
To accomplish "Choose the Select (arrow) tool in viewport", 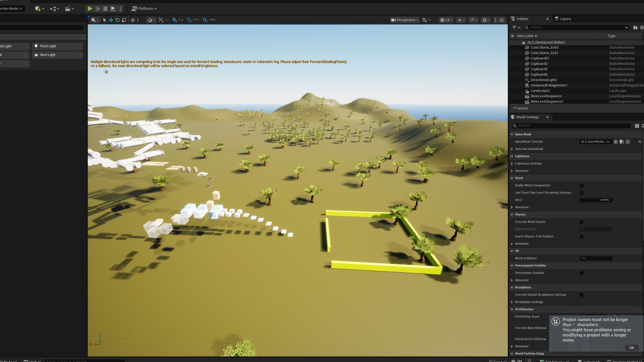I will [104, 20].
